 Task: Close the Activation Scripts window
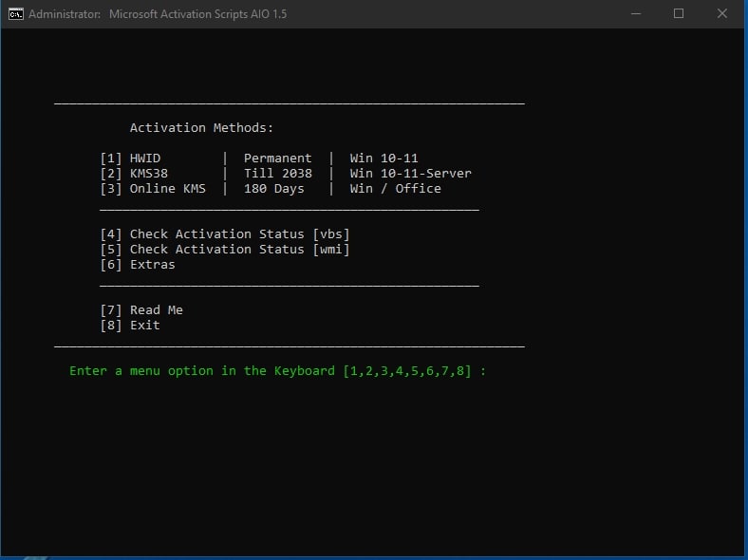[x=721, y=14]
